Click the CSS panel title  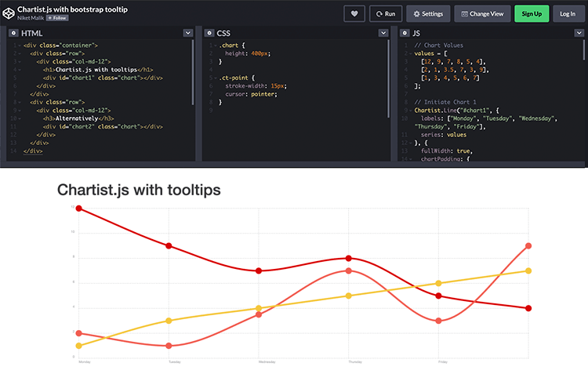[223, 34]
